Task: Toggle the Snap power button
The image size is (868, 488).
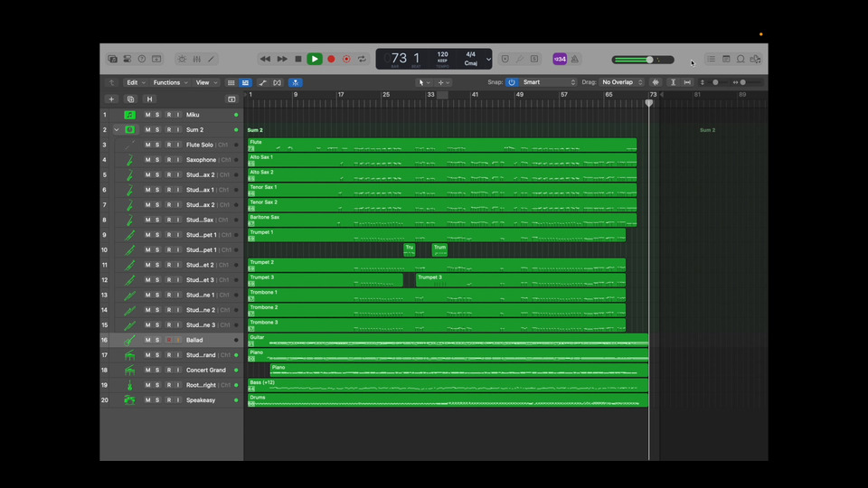Action: coord(512,82)
